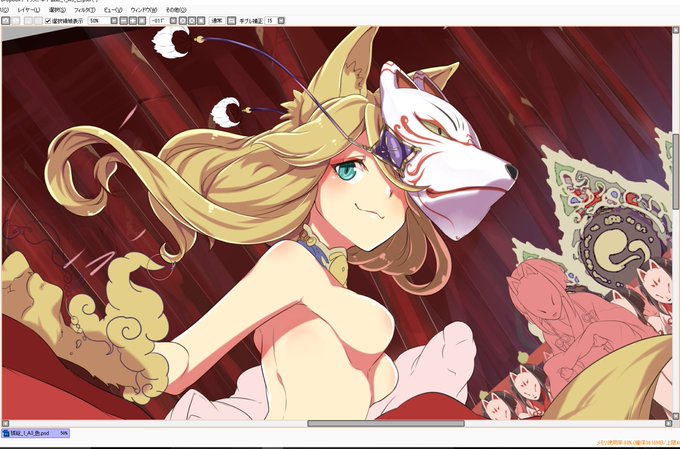Click the flip view horizontally icon
This screenshot has height=449, width=680.
point(232,20)
